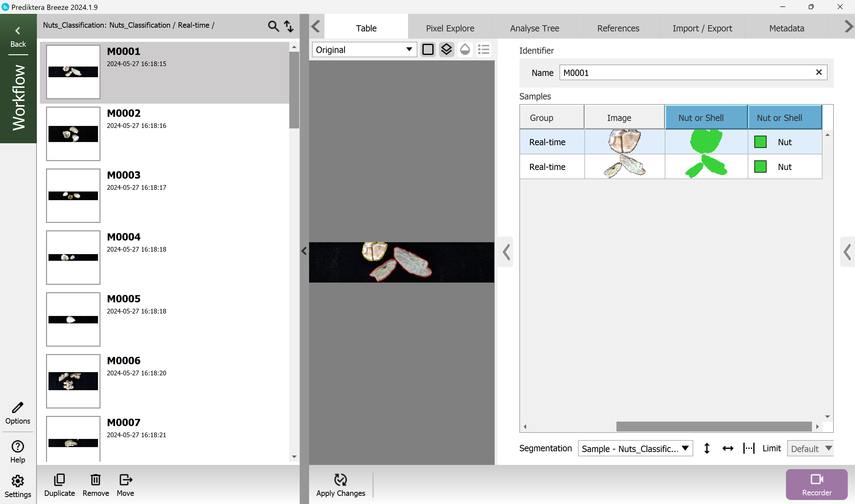Viewport: 855px width, 504px height.
Task: Click the search magnifier icon
Action: click(273, 26)
